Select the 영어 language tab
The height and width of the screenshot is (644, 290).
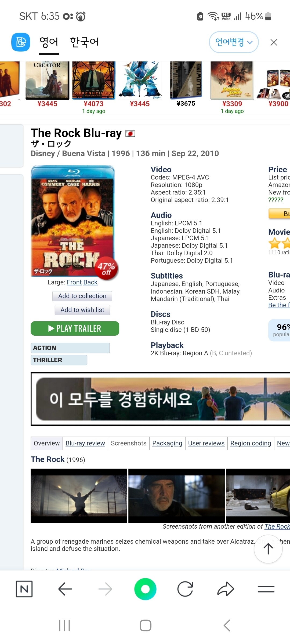(49, 42)
